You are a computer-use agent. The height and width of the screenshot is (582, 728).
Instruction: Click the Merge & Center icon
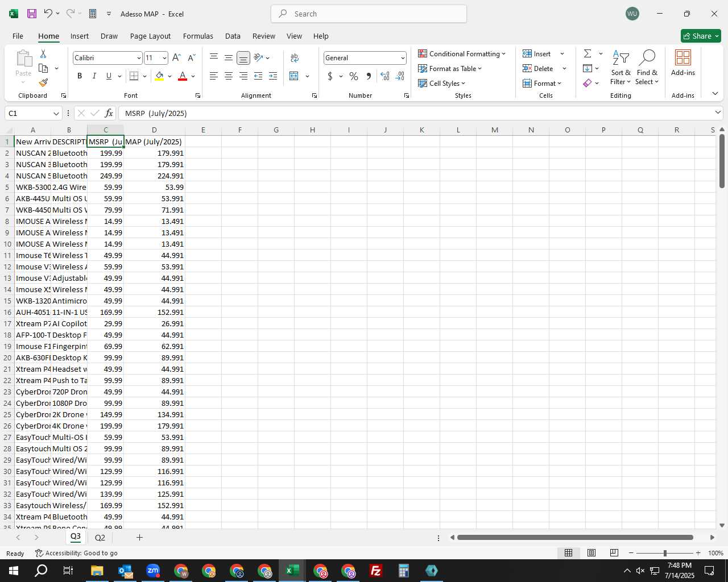(294, 76)
